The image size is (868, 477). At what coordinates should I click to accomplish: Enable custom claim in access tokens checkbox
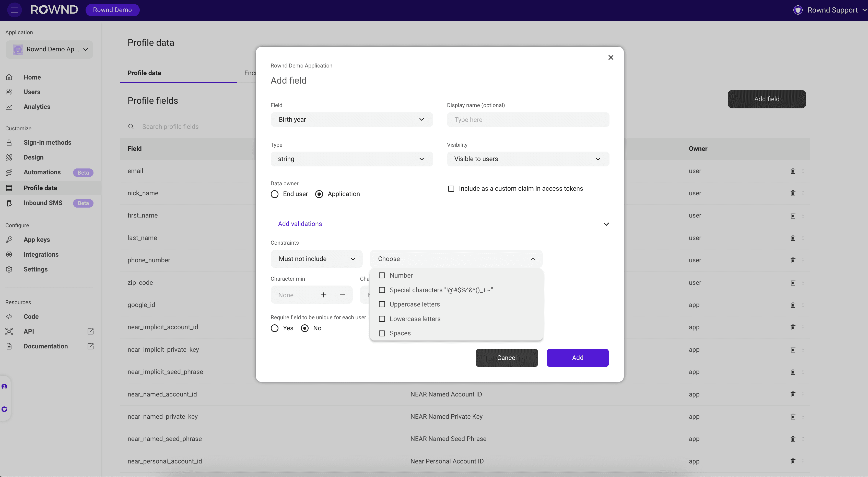pyautogui.click(x=451, y=189)
